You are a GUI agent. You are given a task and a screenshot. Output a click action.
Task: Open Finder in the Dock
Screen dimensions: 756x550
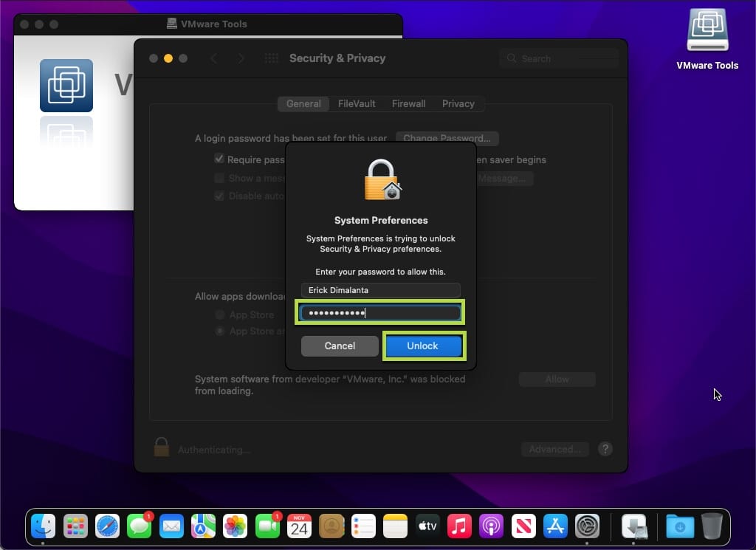[43, 526]
